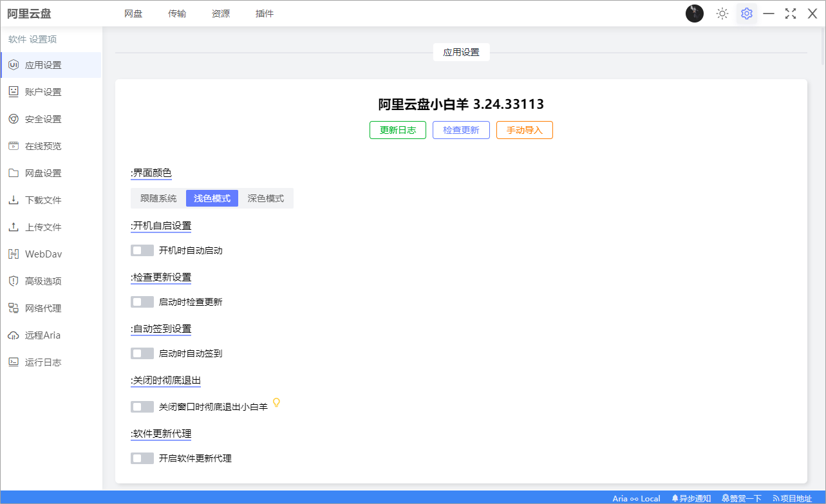Open 运行日志 in sidebar
This screenshot has height=504, width=826.
[51, 362]
